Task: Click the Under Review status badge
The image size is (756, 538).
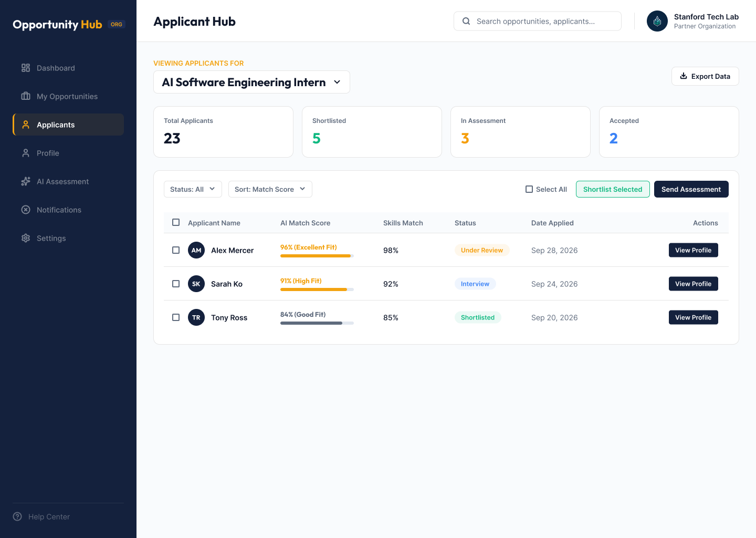Action: pyautogui.click(x=482, y=250)
